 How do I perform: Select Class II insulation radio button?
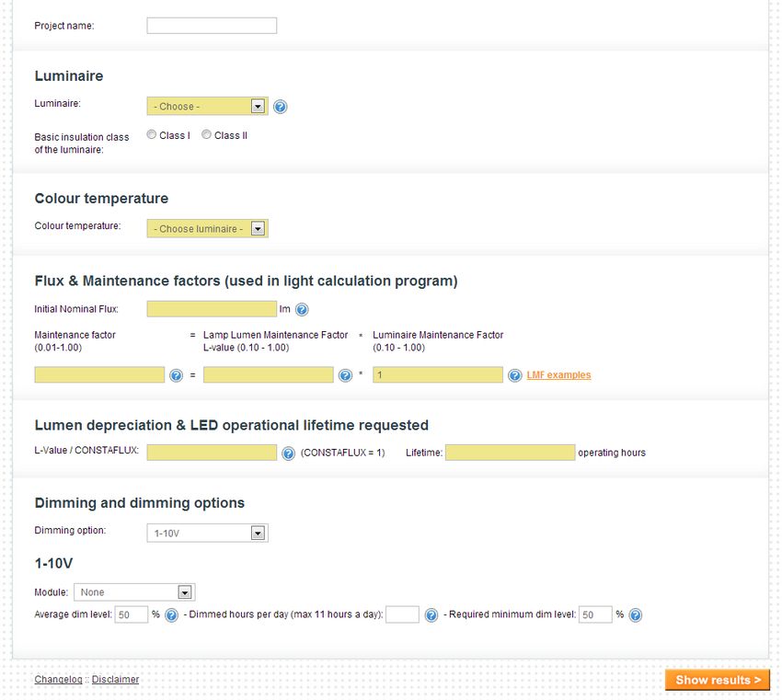[206, 134]
